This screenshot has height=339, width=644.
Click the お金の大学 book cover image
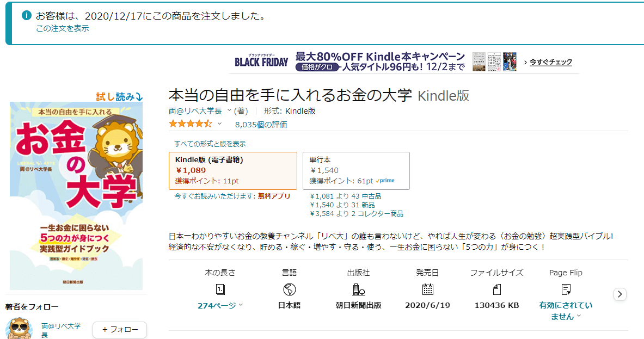pyautogui.click(x=76, y=196)
